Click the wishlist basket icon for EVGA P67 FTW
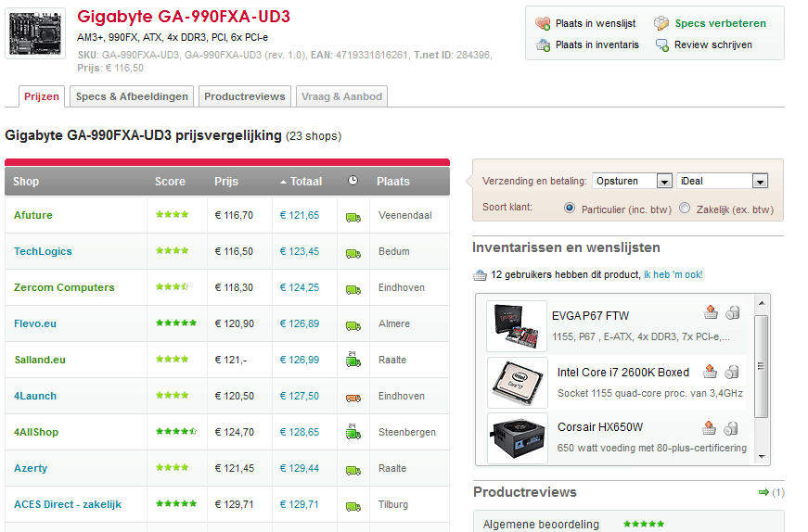The image size is (808, 532). (712, 312)
